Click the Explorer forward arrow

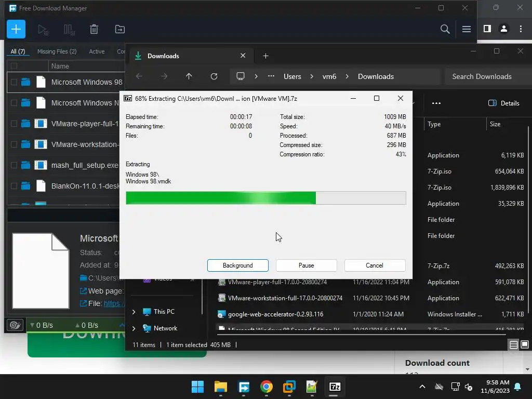pos(164,76)
